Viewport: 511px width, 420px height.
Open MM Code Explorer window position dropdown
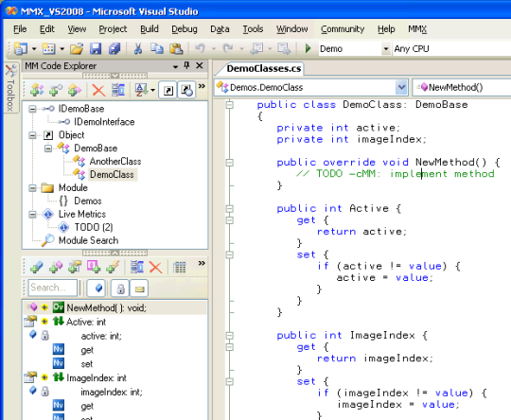coord(175,66)
